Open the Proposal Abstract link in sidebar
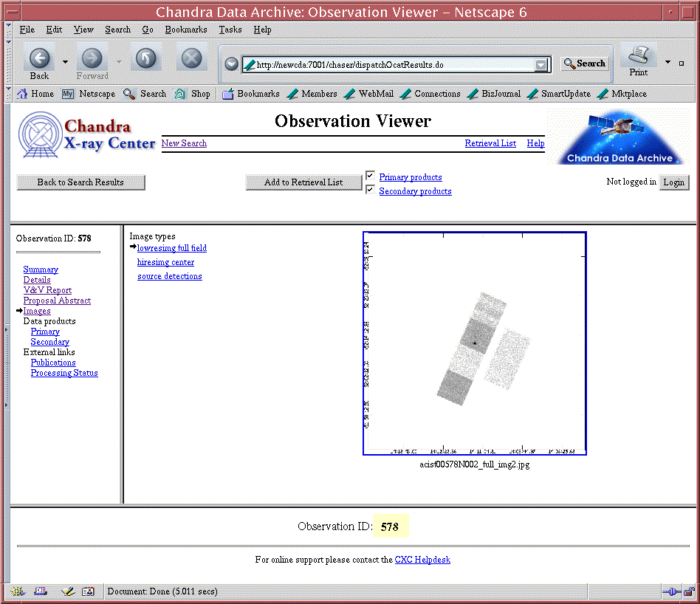Viewport: 700px width, 604px height. 57,301
